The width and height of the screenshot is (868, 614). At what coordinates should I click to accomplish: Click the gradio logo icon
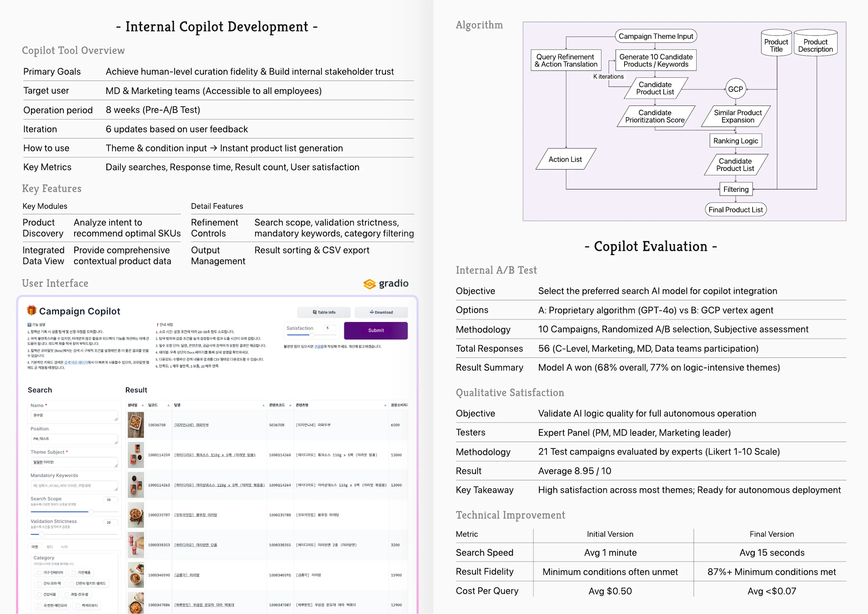369,284
